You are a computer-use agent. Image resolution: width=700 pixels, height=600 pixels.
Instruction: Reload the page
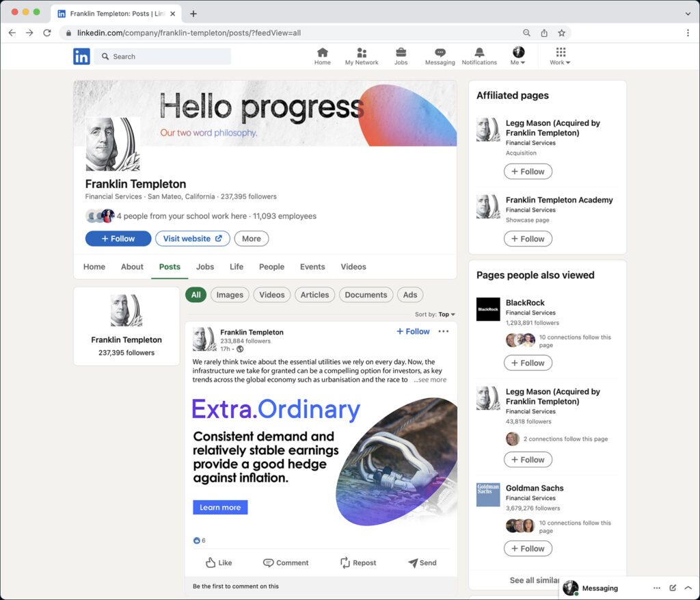point(47,33)
